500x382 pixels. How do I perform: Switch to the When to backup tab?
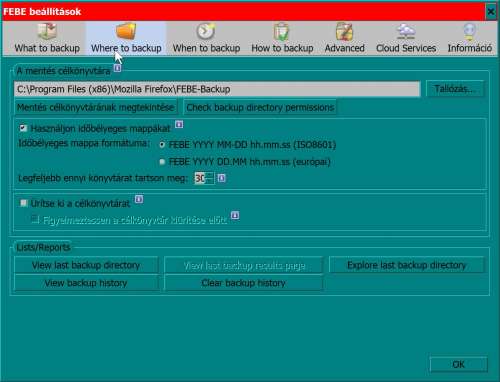[x=206, y=38]
